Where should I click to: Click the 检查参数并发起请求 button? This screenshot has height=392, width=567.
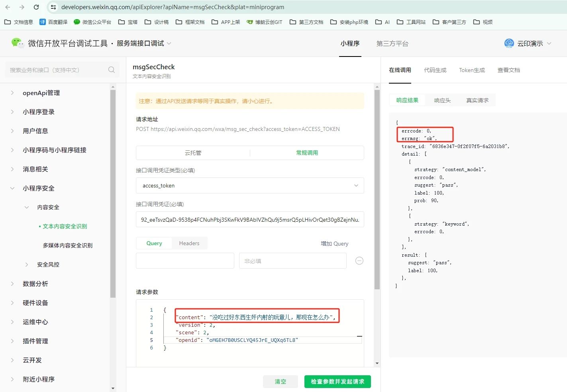click(x=337, y=382)
